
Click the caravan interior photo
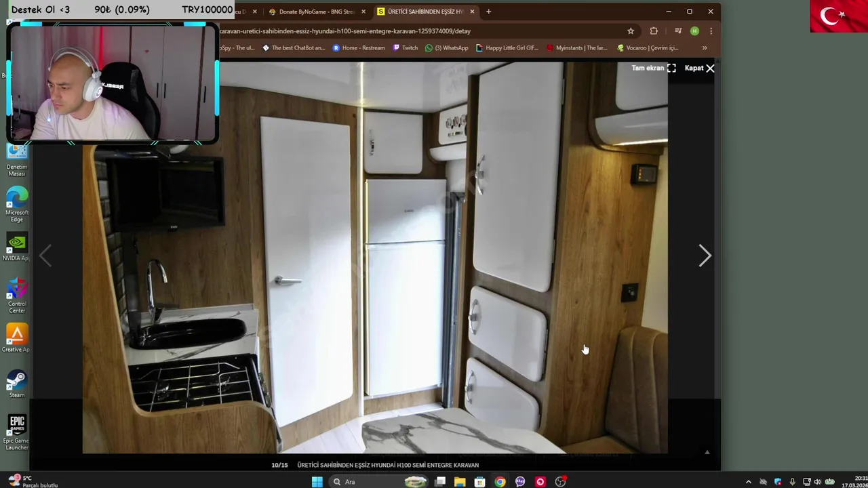coord(375,258)
